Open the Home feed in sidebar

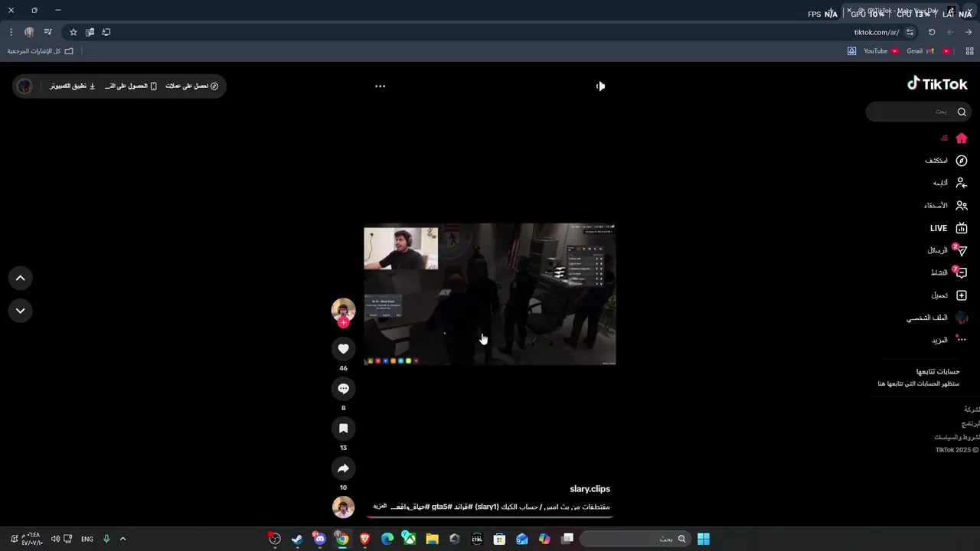tap(954, 139)
